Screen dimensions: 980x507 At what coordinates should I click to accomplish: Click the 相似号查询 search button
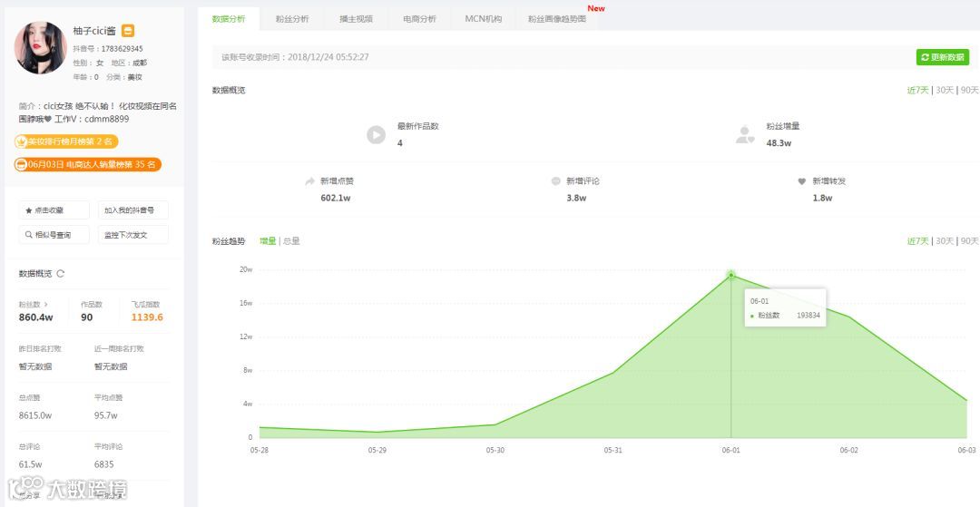tap(54, 235)
